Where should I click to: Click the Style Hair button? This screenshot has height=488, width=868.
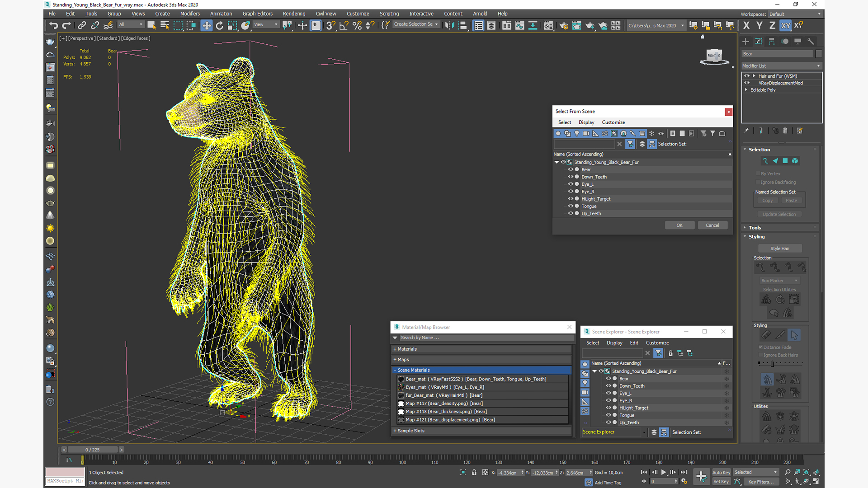[780, 249]
